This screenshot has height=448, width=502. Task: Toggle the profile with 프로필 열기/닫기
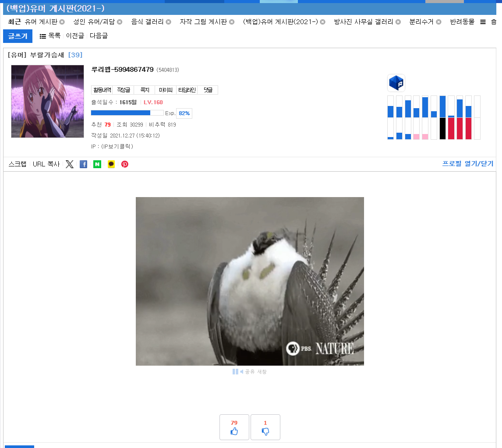467,164
